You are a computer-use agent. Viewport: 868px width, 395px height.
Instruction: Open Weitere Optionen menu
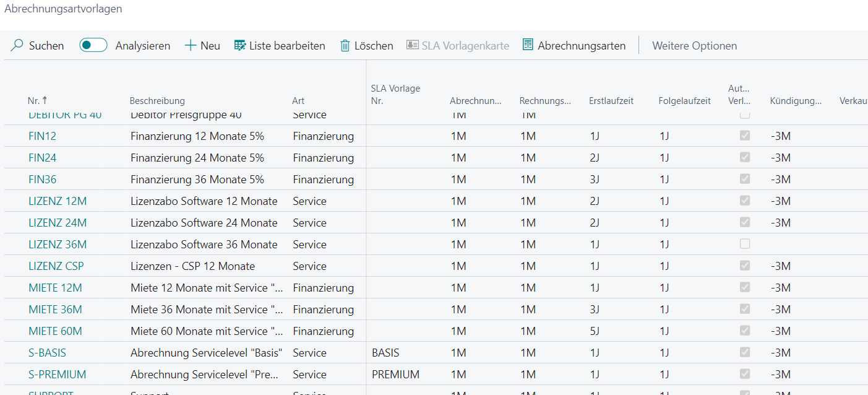click(694, 45)
